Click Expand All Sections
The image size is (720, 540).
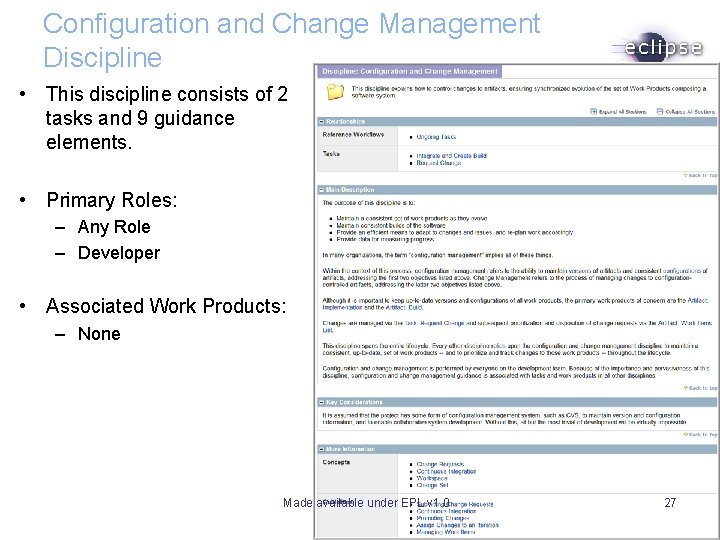(618, 112)
